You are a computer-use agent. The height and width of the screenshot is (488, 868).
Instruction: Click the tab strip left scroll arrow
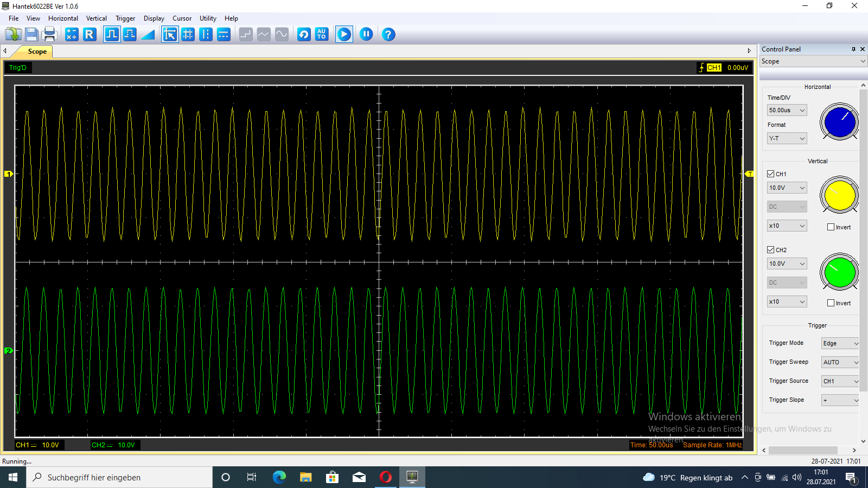(x=5, y=51)
